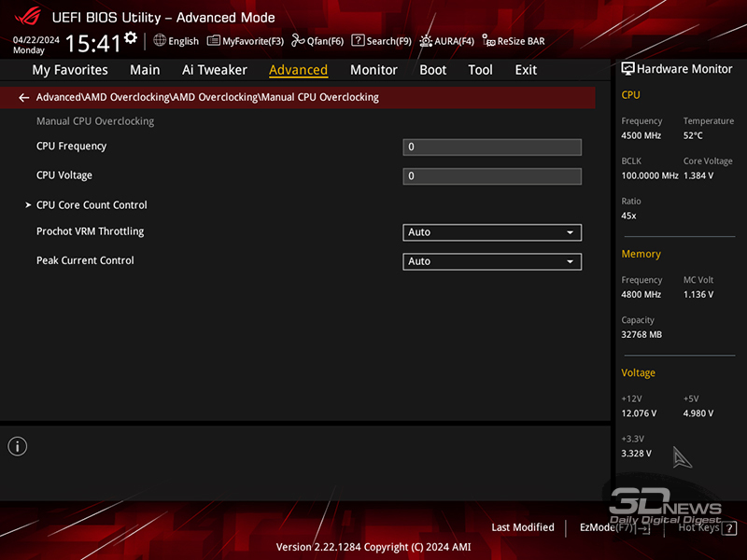Toggle ReSize BAR icon

[488, 40]
